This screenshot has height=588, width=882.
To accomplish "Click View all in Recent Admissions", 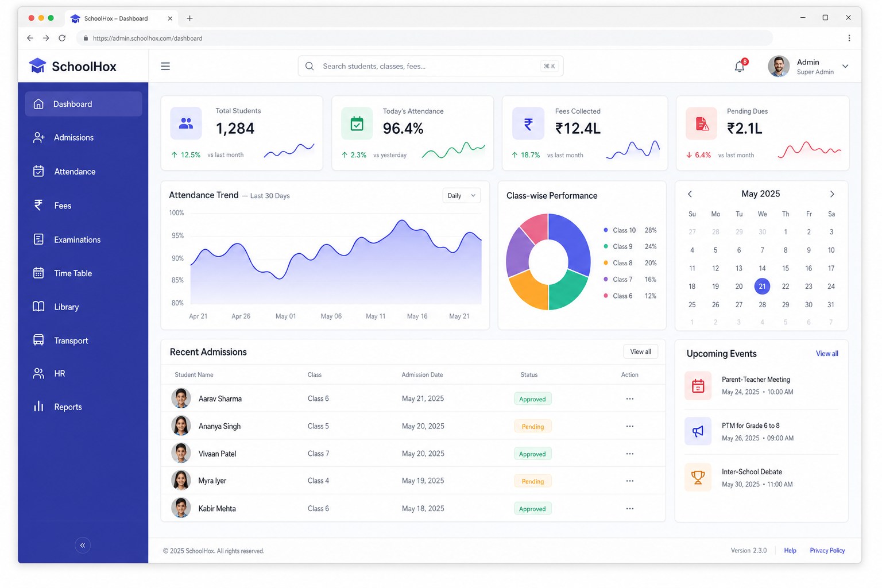I will tap(641, 351).
